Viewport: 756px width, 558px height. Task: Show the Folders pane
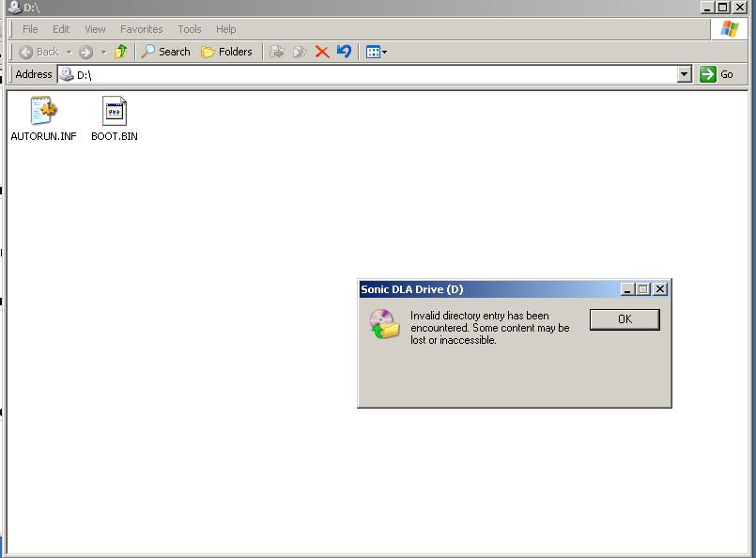tap(226, 52)
